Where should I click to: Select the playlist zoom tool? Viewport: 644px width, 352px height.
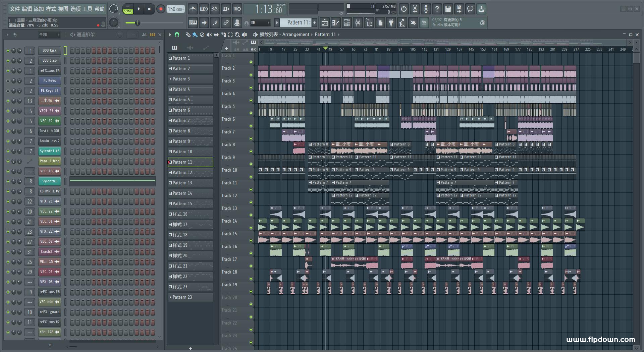(237, 35)
